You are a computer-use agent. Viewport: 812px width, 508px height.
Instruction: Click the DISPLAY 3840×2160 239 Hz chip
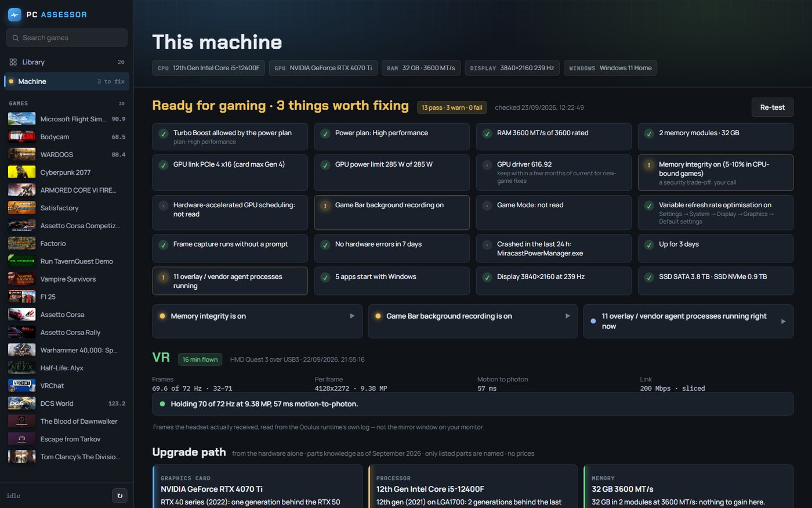512,68
